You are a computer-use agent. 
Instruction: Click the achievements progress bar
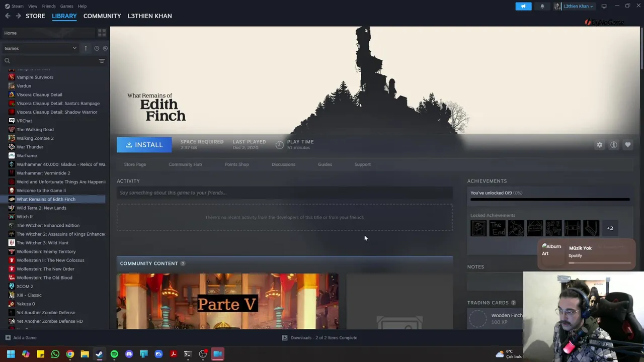click(x=550, y=200)
